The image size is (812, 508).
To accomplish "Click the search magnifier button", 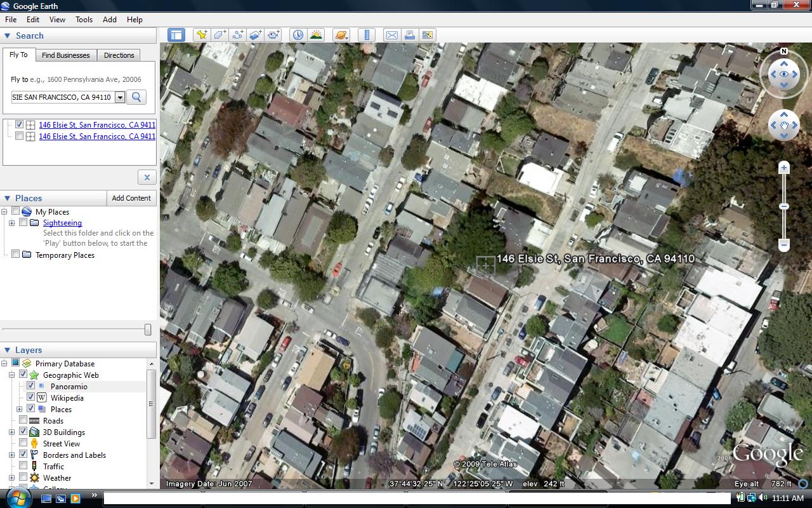I will (x=136, y=97).
